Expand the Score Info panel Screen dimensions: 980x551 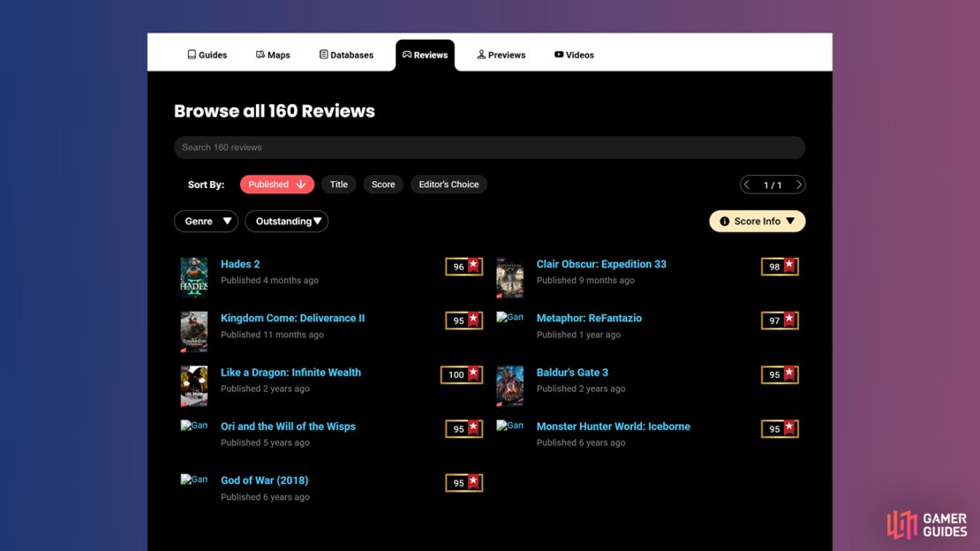(757, 222)
